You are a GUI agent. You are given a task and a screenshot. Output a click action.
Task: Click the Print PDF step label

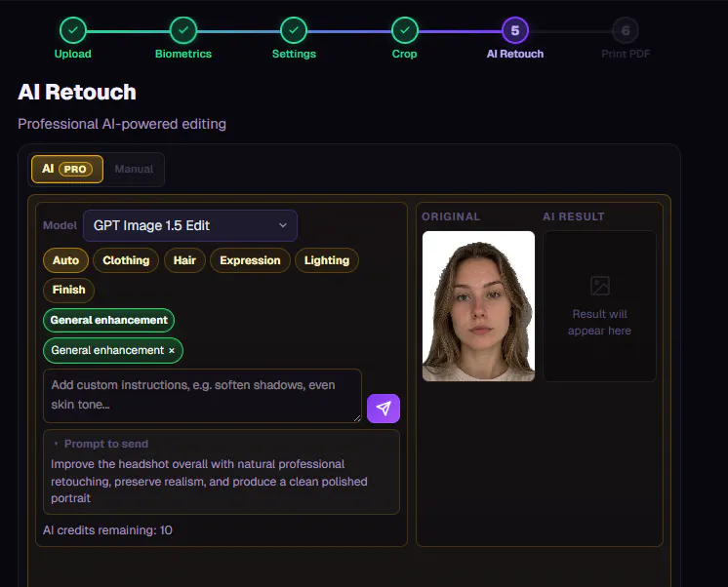pos(626,54)
